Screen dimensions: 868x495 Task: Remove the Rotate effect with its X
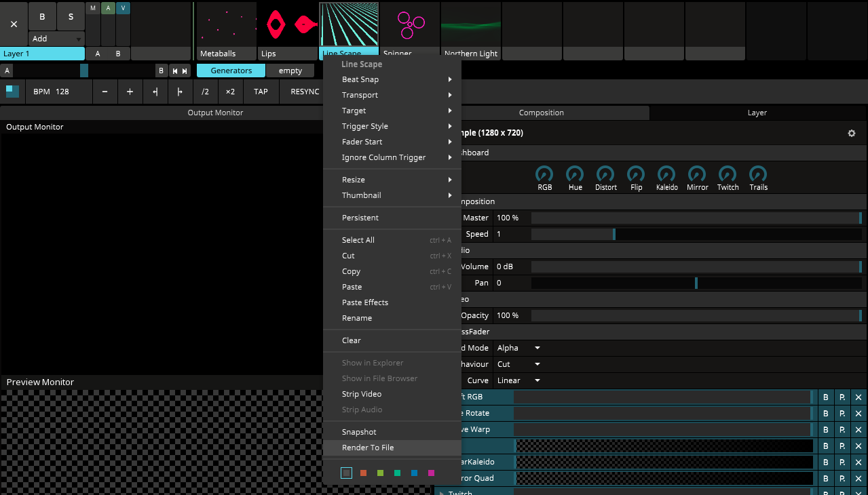point(858,413)
